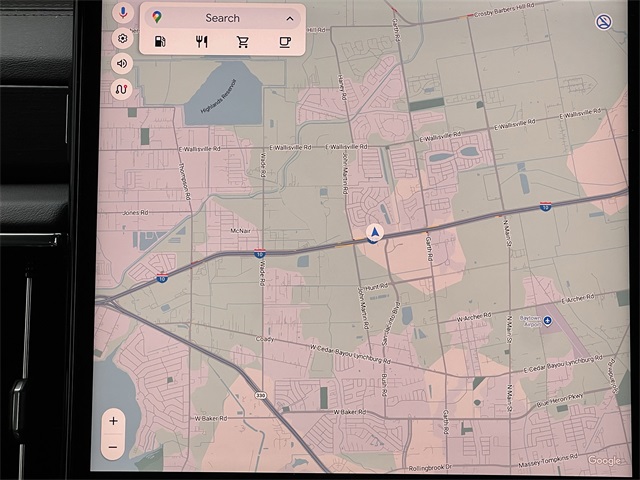Tap the E Cedar Bayou Lynchburg Rd label
This screenshot has height=480, width=640.
[563, 364]
